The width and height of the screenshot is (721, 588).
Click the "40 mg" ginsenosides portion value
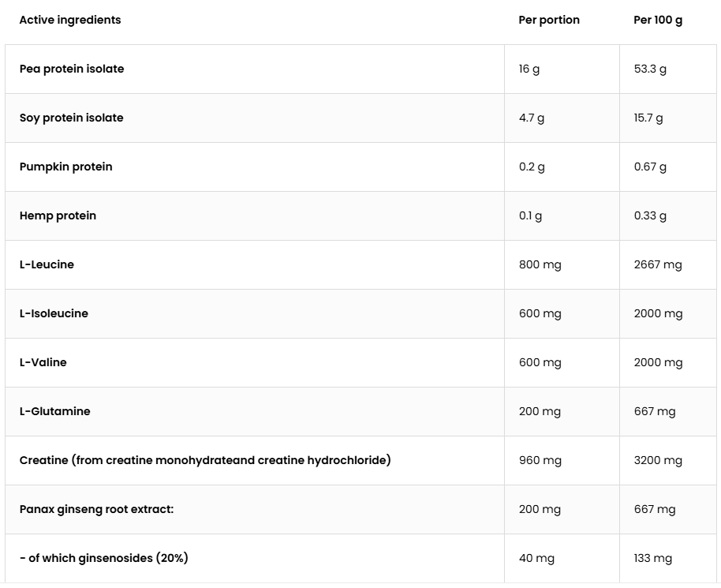click(x=536, y=558)
